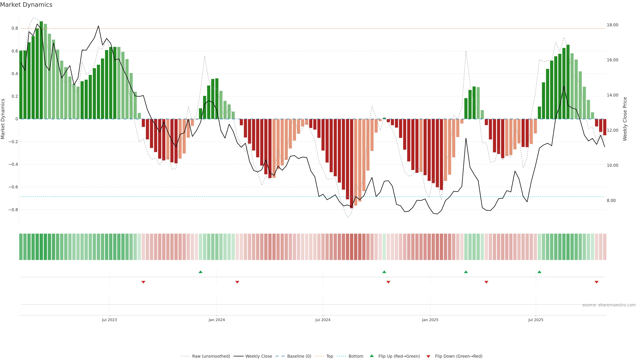Screen dimensions: 644x362
Task: Click green flip-up marker right after Jul 2025
Action: point(539,272)
